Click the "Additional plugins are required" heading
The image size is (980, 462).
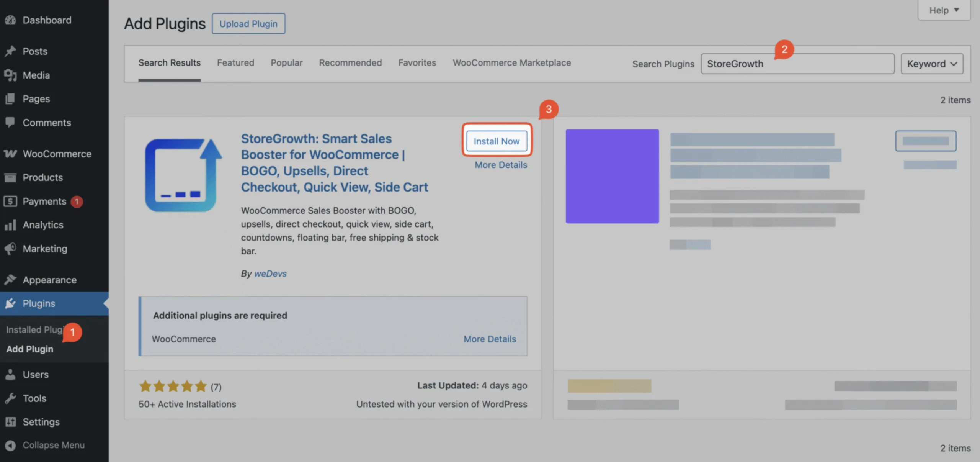coord(220,315)
